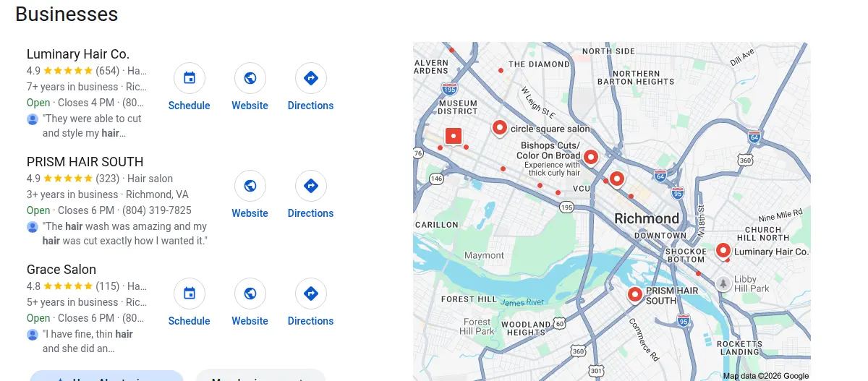Click the (654) review count for Luminary Hair Co.
Viewport: 868px width, 381px height.
(108, 71)
